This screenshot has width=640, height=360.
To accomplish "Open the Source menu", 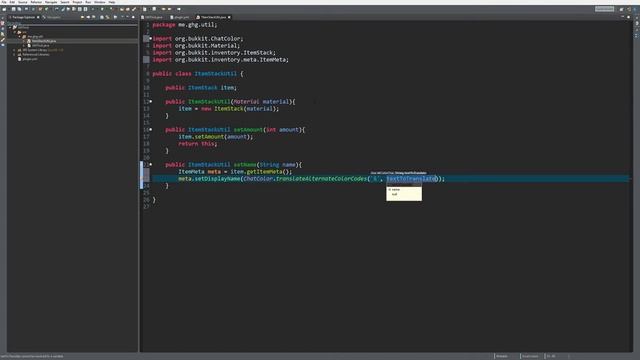I will click(22, 2).
